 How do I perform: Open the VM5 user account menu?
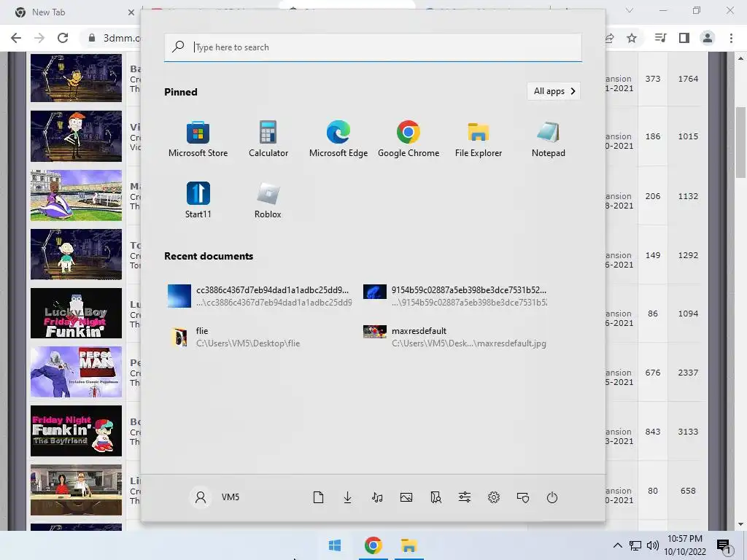pyautogui.click(x=216, y=497)
